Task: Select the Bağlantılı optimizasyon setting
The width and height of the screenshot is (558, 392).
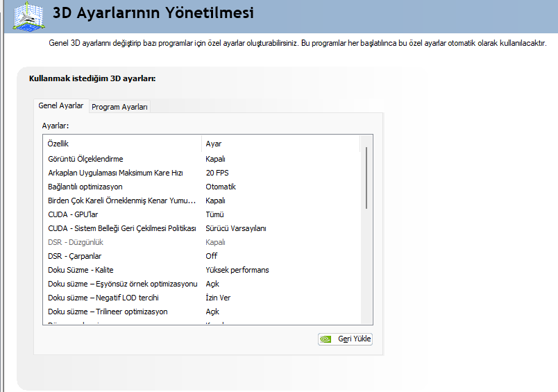Action: pyautogui.click(x=201, y=187)
